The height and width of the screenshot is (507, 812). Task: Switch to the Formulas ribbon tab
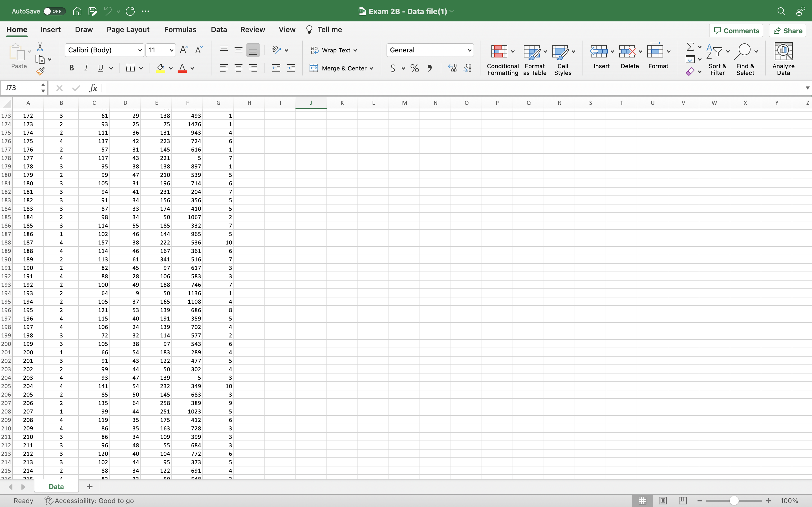180,30
